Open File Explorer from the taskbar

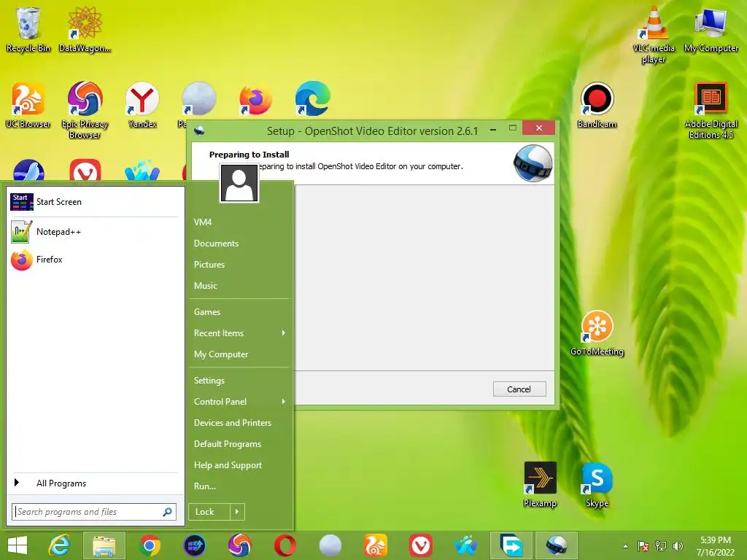(x=104, y=545)
